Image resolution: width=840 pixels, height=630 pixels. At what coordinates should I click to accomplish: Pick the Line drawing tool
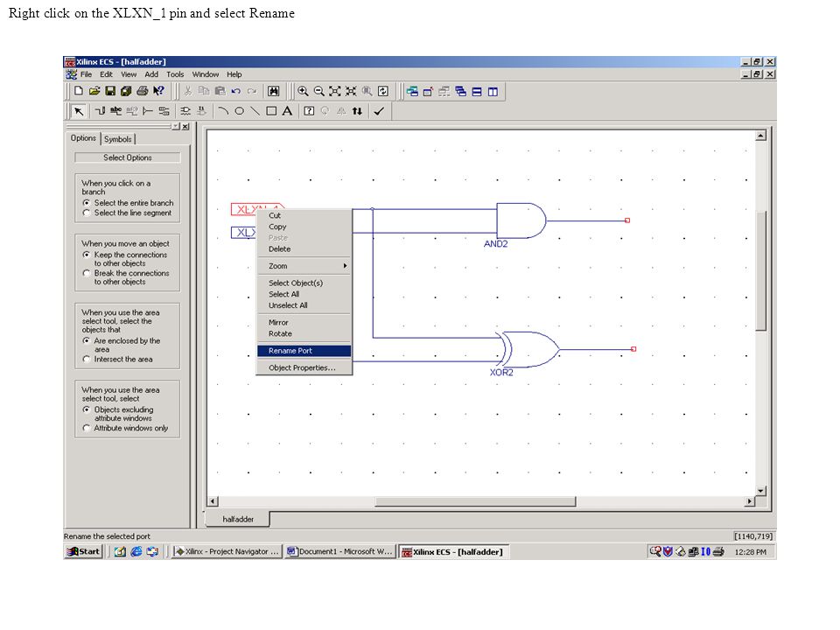click(x=255, y=111)
